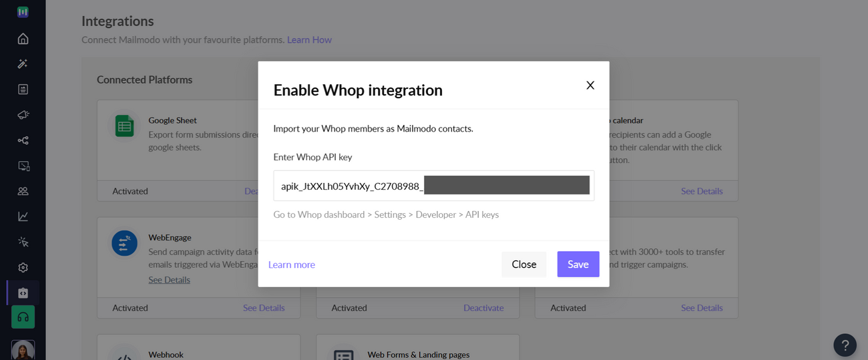Click the Whop API key input field
Viewport: 868px width, 360px height.
pyautogui.click(x=433, y=186)
